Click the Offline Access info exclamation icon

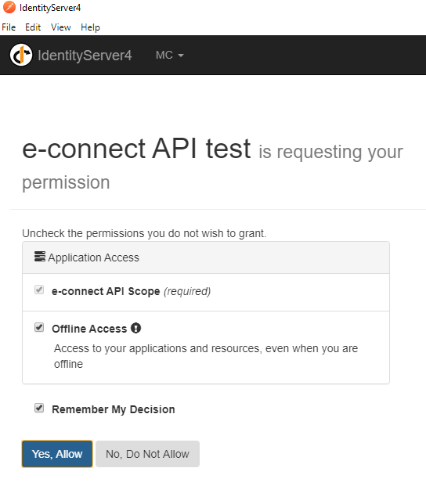point(135,328)
